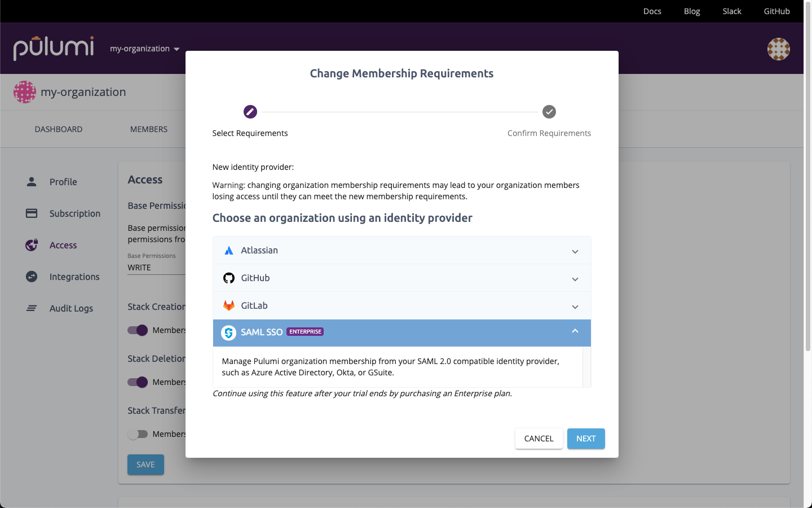Viewport: 812px width, 508px height.
Task: Open the Base Permissions WRITE dropdown
Action: point(157,268)
